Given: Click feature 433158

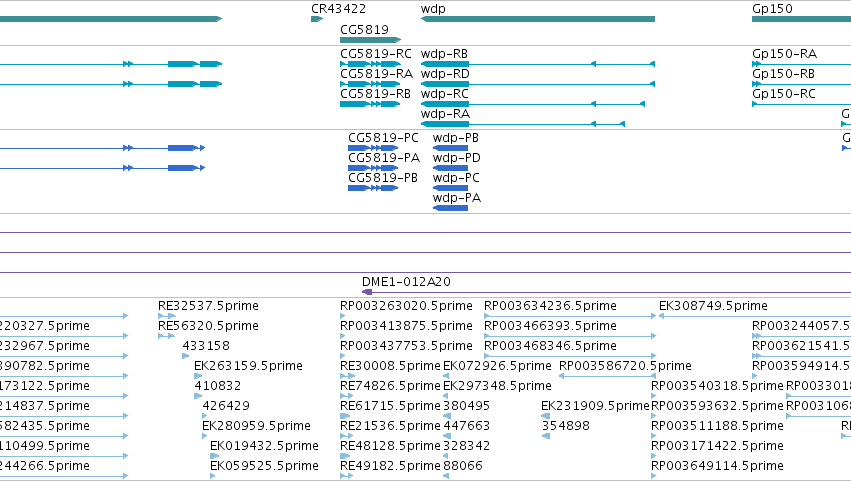Looking at the screenshot, I should click(206, 346).
